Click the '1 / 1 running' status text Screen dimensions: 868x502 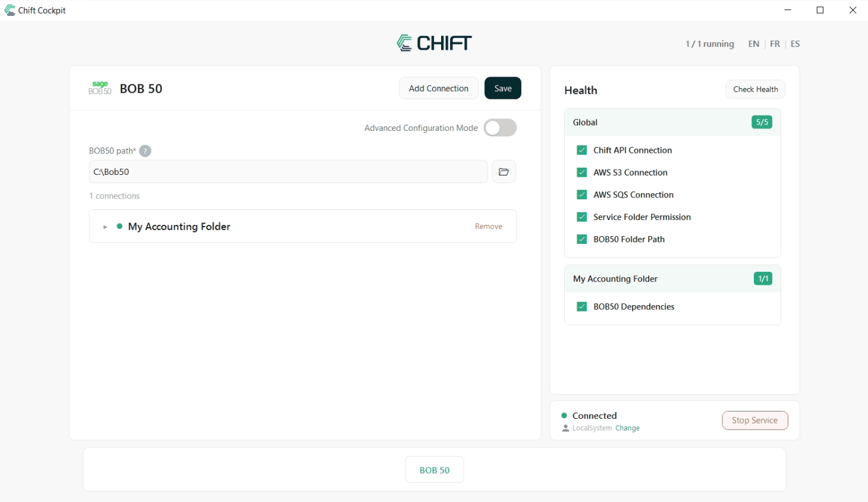tap(710, 44)
